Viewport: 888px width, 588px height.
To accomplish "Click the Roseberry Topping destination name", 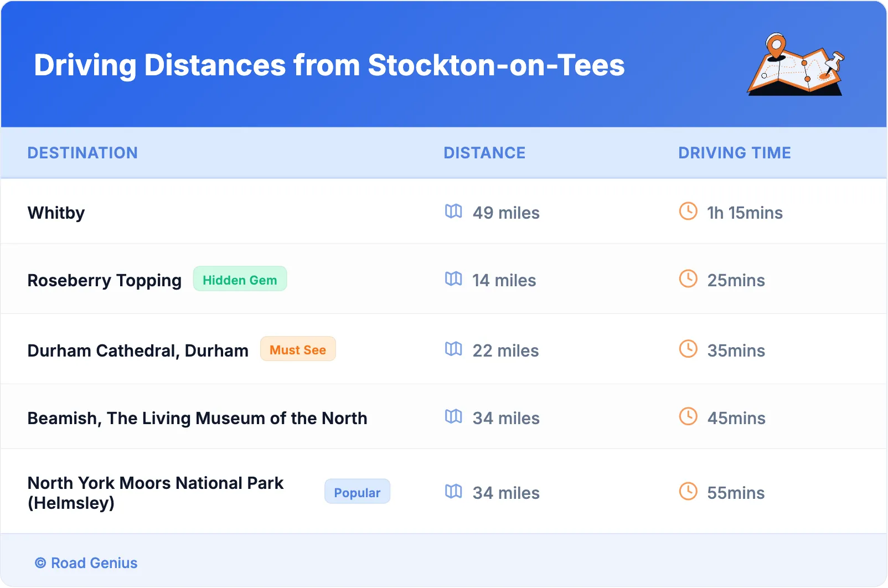I will pos(105,281).
